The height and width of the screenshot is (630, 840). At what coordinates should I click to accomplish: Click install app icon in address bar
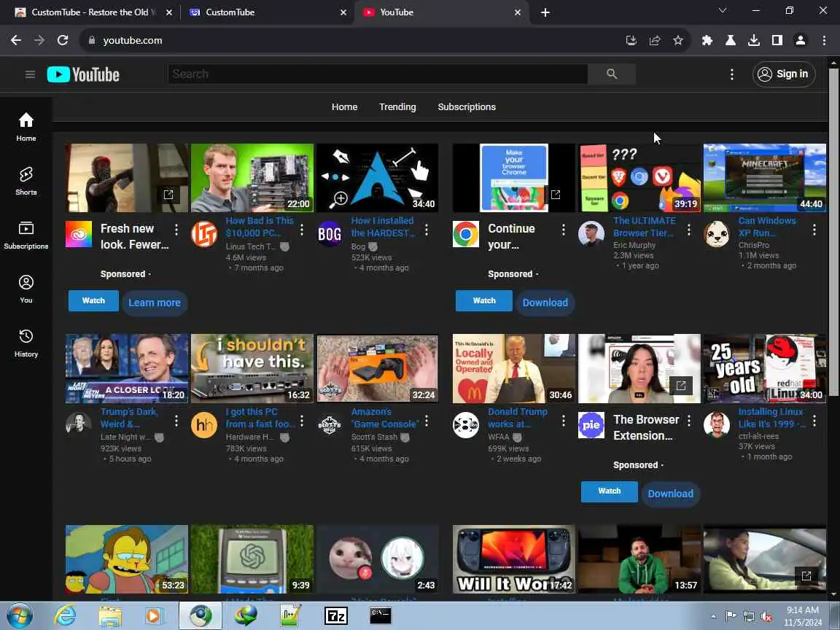(631, 40)
